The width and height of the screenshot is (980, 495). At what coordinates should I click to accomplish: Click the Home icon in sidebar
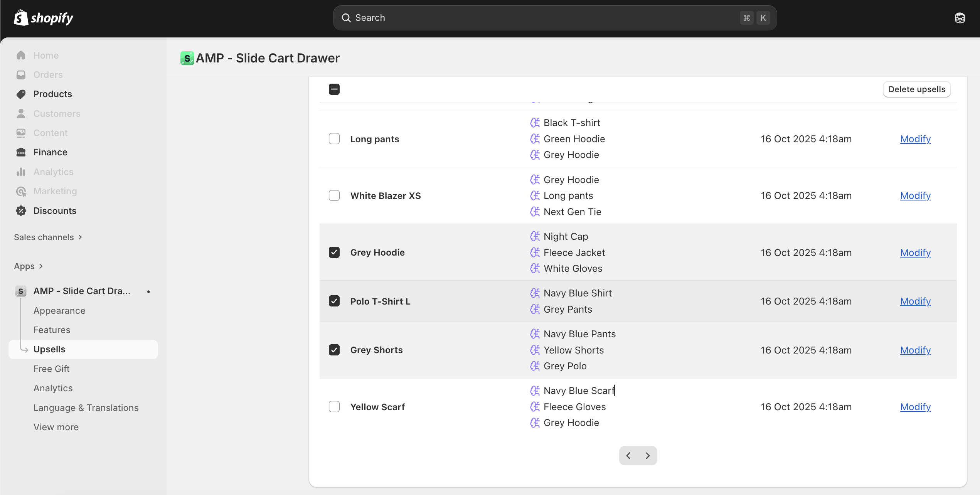21,56
